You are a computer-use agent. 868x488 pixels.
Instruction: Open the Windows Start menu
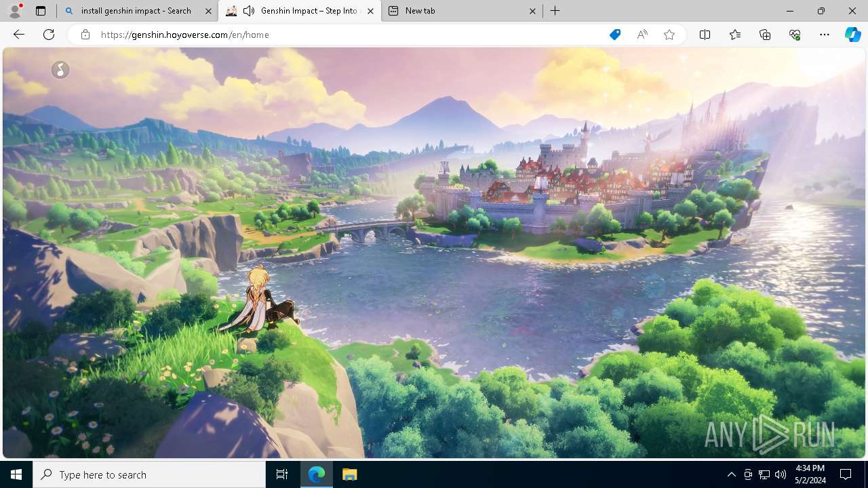16,474
